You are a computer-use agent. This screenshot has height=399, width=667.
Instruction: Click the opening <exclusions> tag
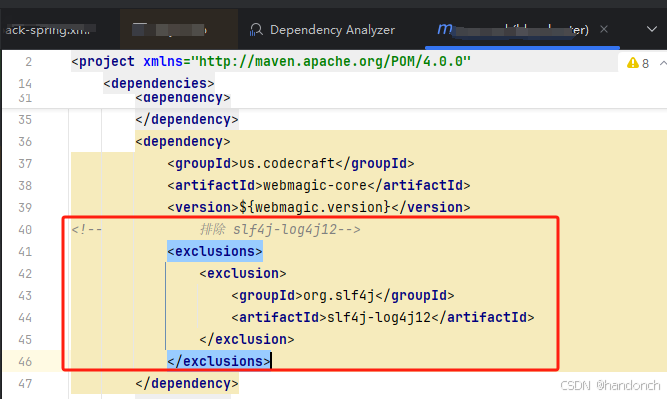[x=215, y=251]
